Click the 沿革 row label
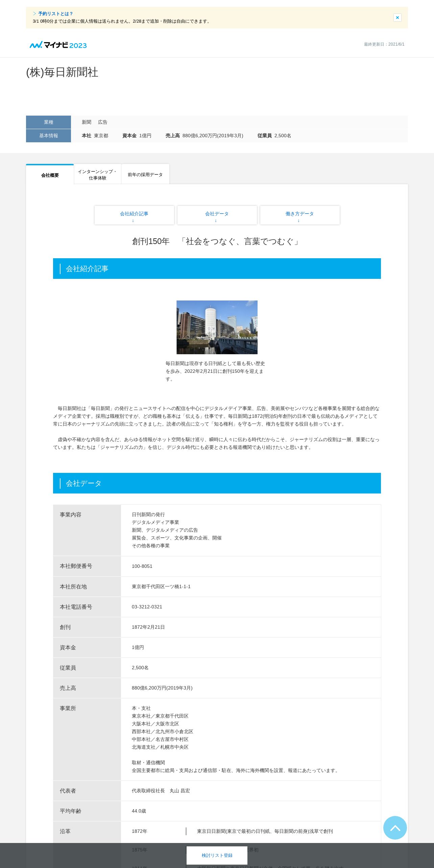 point(65,831)
